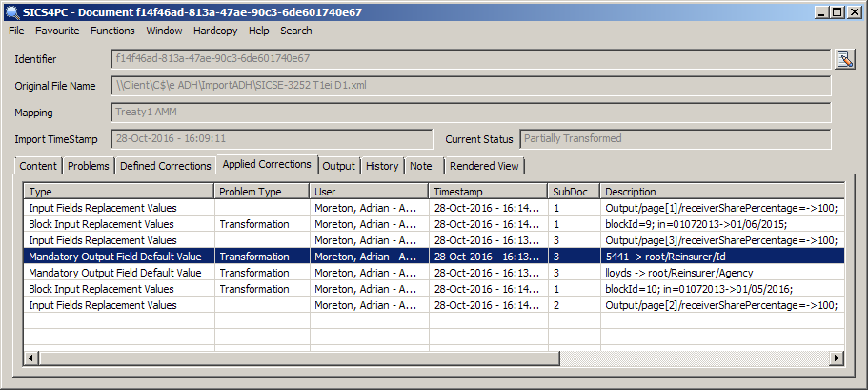Switch to the Rendered View tab
This screenshot has width=868, height=390.
click(x=484, y=166)
